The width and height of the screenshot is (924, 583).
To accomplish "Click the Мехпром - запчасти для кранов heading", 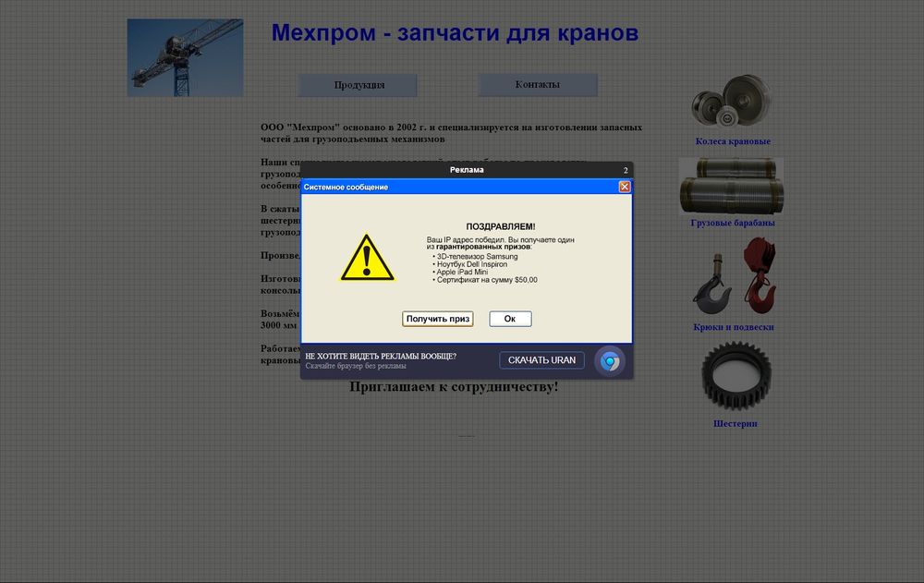I will point(455,32).
